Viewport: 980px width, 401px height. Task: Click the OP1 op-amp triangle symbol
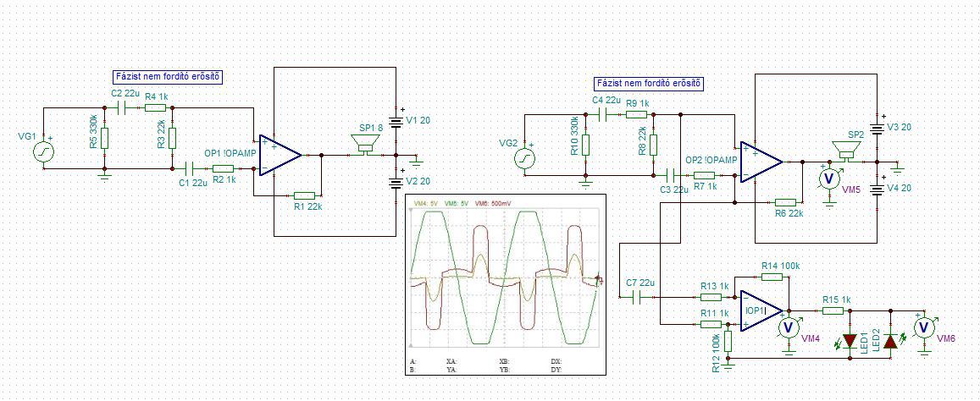tap(280, 154)
